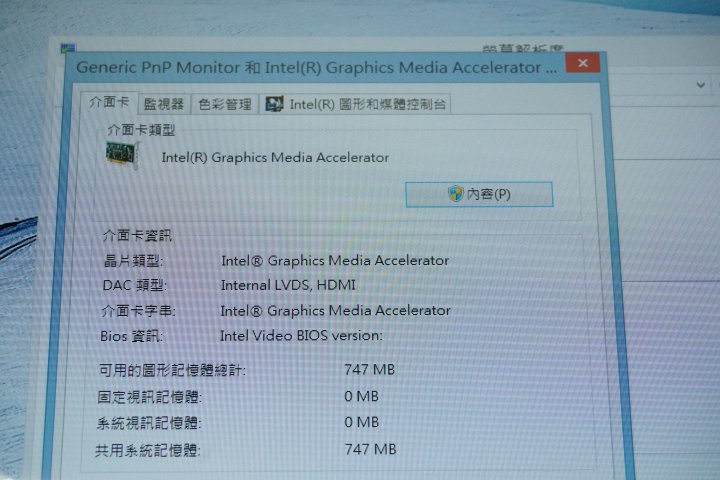Select adapter string value Intel Graphics Media Accelerator
This screenshot has height=480, width=720.
click(x=335, y=311)
